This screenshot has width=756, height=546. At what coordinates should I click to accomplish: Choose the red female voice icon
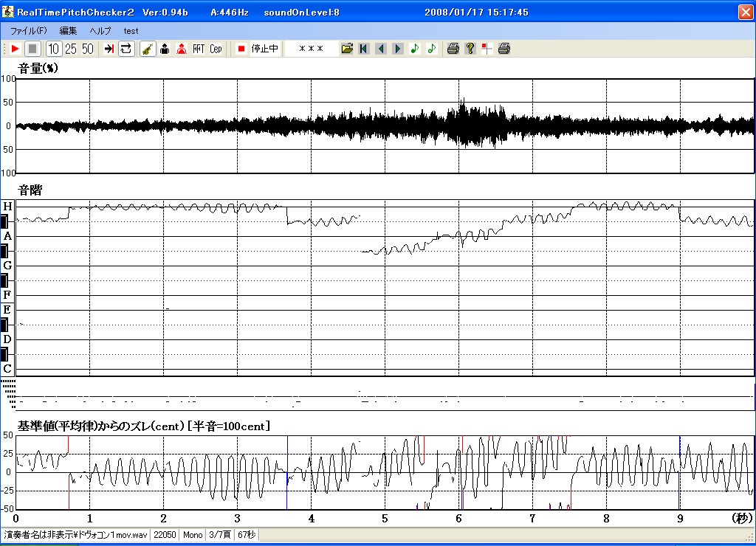click(182, 49)
